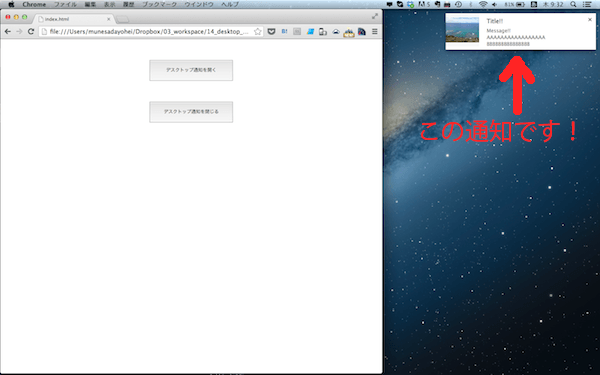Open the Pocket extension icon
Viewport: 600px width, 375px height.
[x=271, y=31]
